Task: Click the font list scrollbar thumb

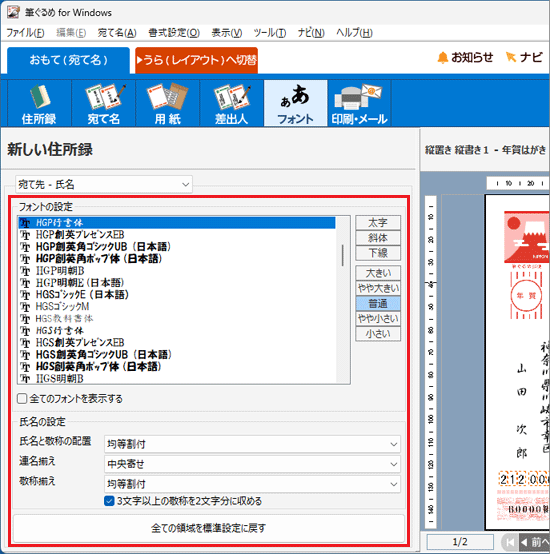Action: (343, 255)
